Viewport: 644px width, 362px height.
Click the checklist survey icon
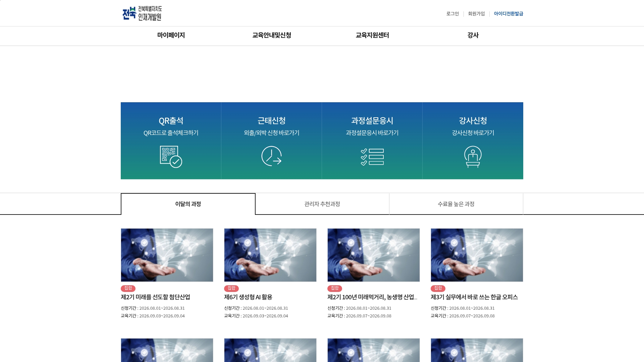372,157
